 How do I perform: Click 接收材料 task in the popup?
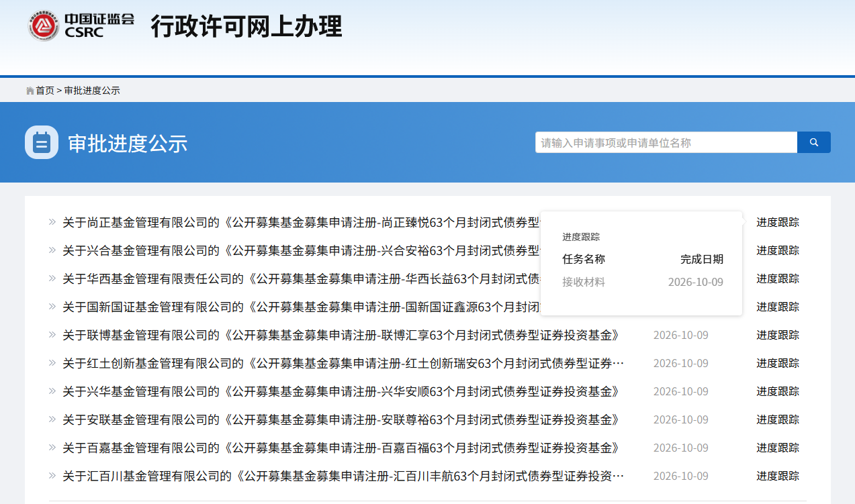coord(584,282)
